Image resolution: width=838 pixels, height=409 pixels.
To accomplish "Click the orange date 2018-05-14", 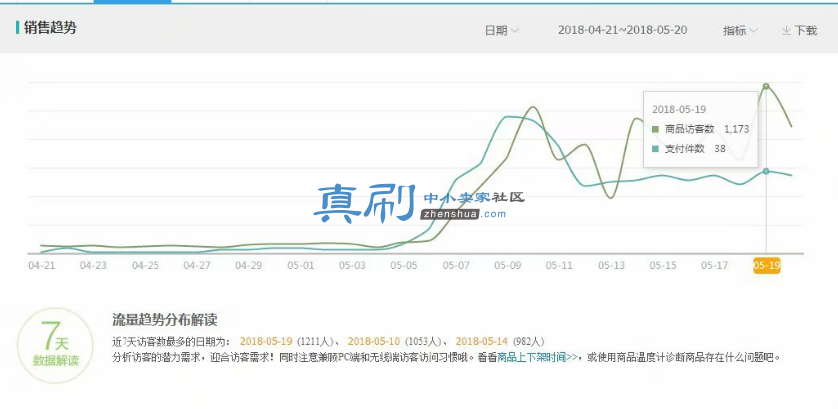I will [482, 341].
